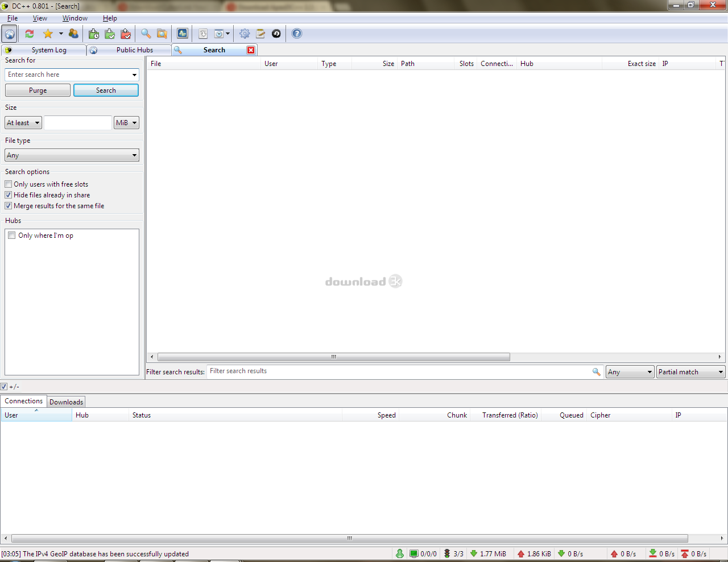Click the magnifier icon in filter box
This screenshot has height=562, width=728.
point(597,371)
